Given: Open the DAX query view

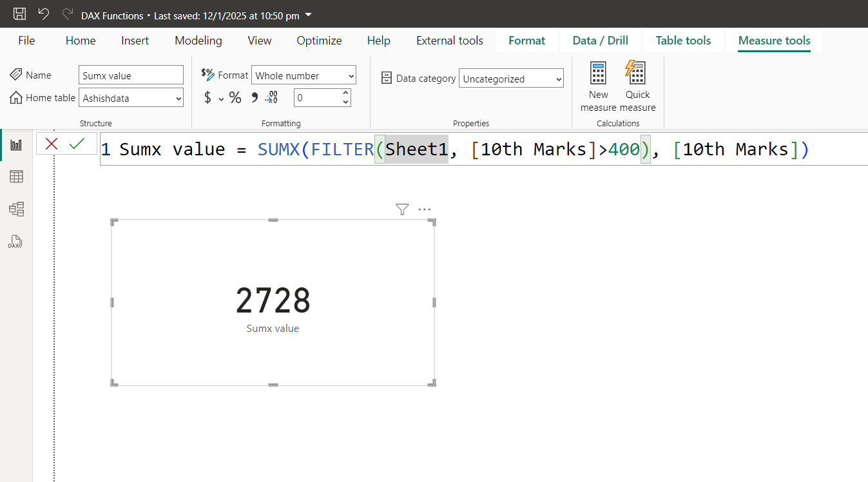Looking at the screenshot, I should point(15,242).
